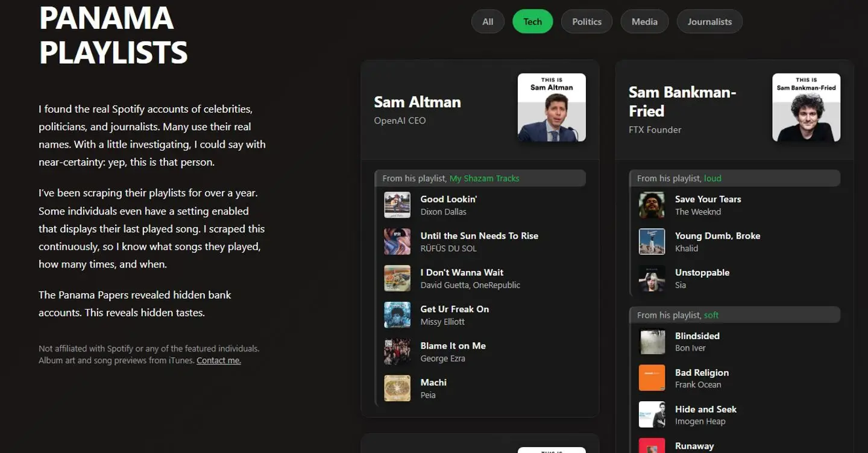Click Until the Sun Needs To Rise cover
The height and width of the screenshot is (453, 868).
tap(397, 242)
